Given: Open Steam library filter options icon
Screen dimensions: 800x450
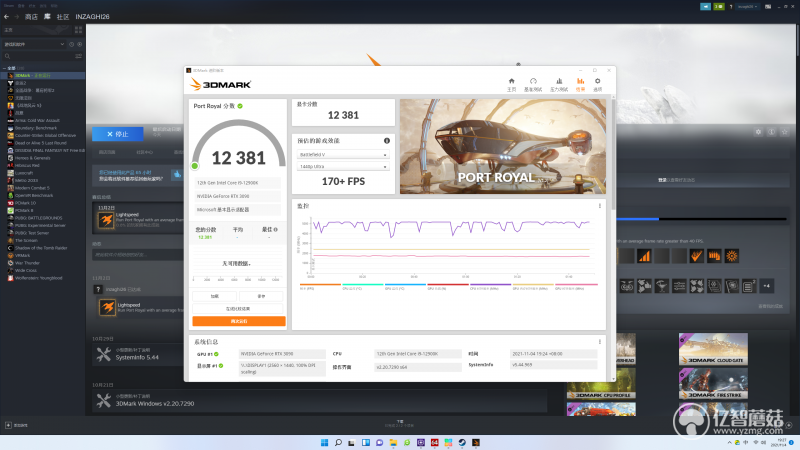Looking at the screenshot, I should pos(79,56).
